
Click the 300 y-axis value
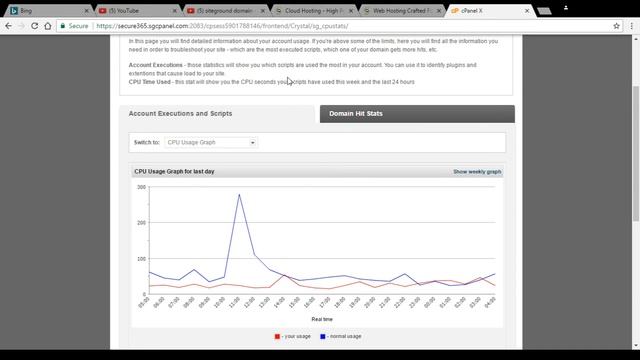(x=141, y=187)
